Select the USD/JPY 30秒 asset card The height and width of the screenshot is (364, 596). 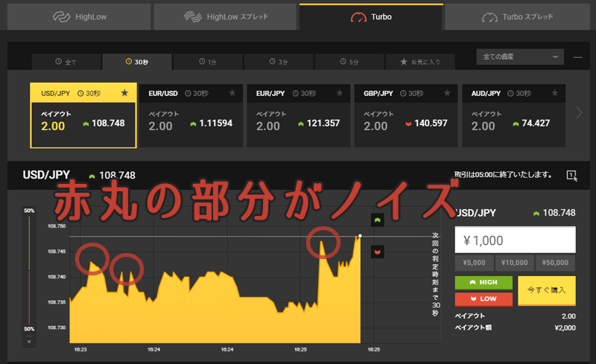click(83, 115)
